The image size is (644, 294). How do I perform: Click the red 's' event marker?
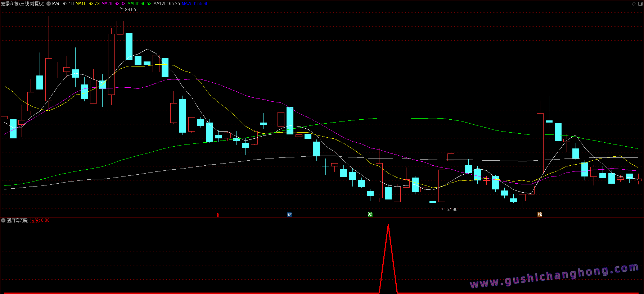tap(217, 215)
